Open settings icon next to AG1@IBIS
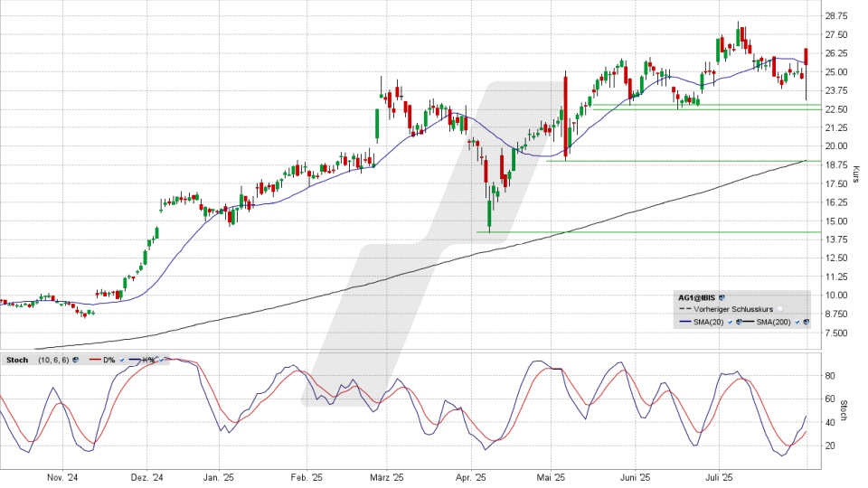Viewport: 868px width, 488px height. [x=722, y=297]
